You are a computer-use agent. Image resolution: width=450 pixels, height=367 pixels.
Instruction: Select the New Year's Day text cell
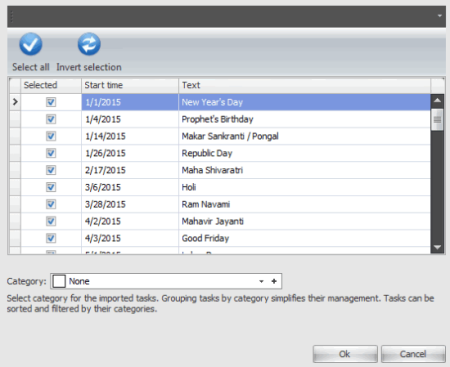pyautogui.click(x=304, y=102)
